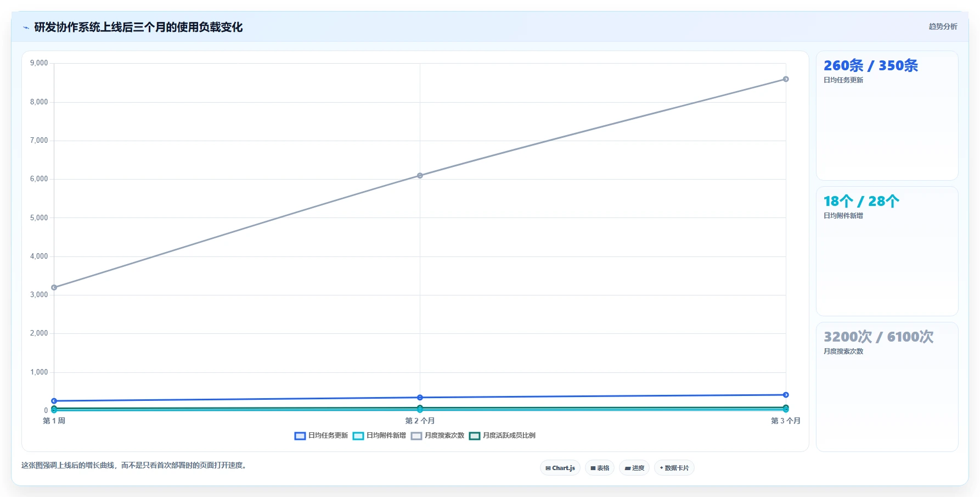The width and height of the screenshot is (980, 497).
Task: Click the 日均任务更新 caption in the first card
Action: (x=843, y=80)
